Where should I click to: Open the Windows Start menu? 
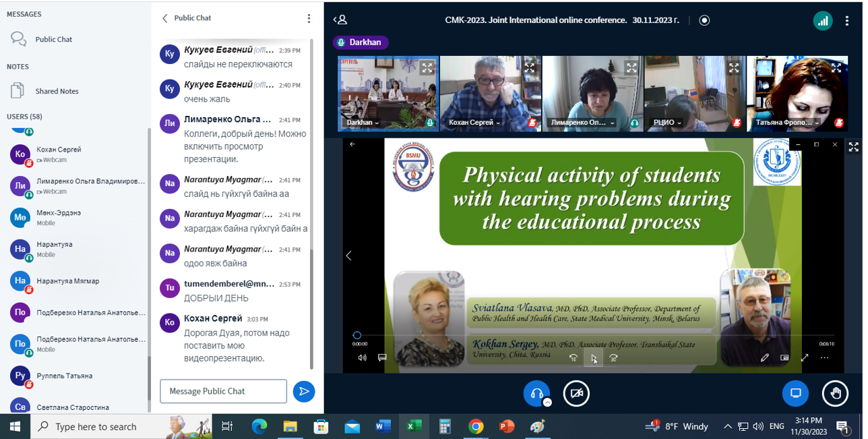pyautogui.click(x=15, y=426)
